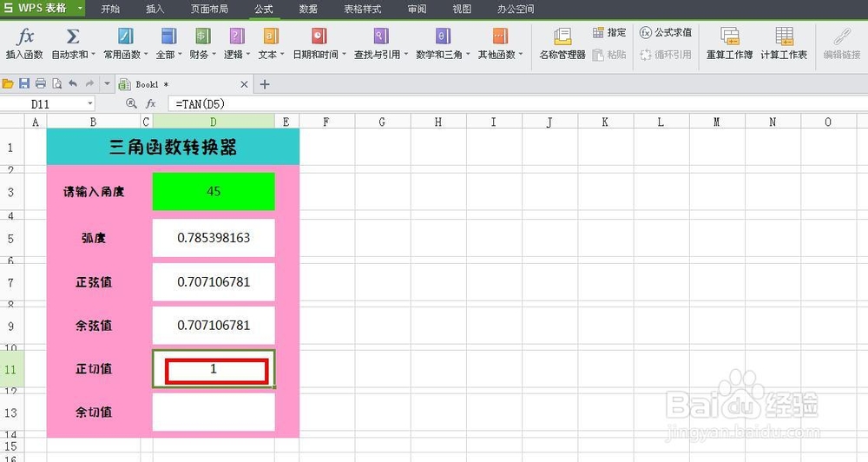Screen dimensions: 868x462
Task: Select the 正切值 label cell
Action: 94,368
